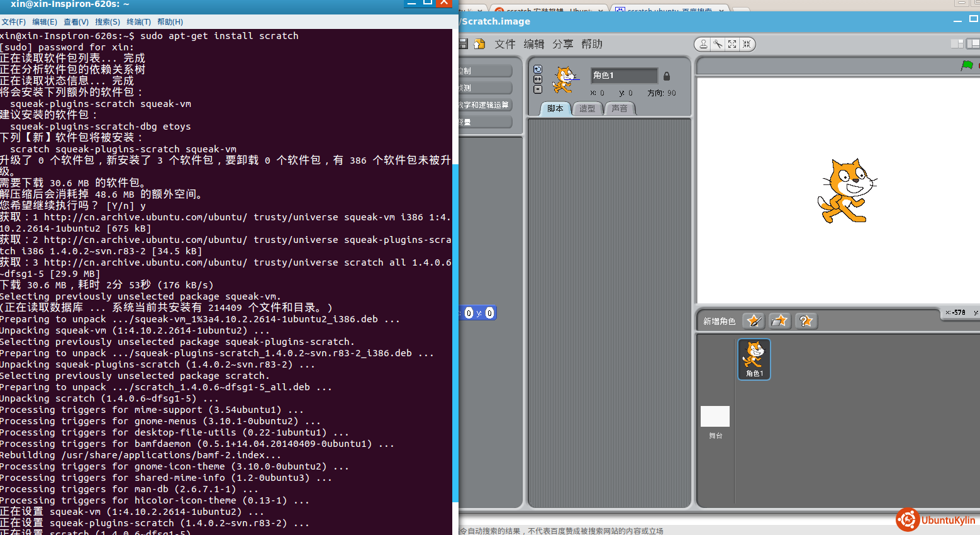Enable 'can rotate' rotation style button
The image size is (980, 535).
pos(538,69)
